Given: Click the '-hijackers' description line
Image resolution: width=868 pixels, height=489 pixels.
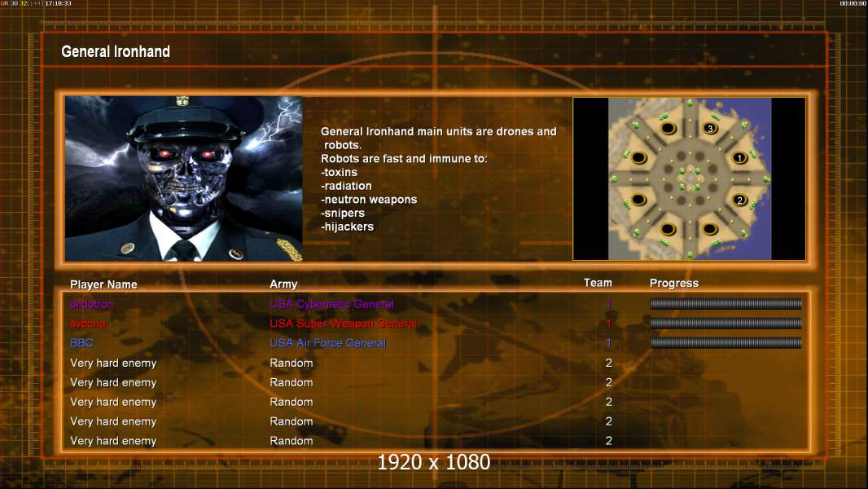Looking at the screenshot, I should [x=347, y=227].
